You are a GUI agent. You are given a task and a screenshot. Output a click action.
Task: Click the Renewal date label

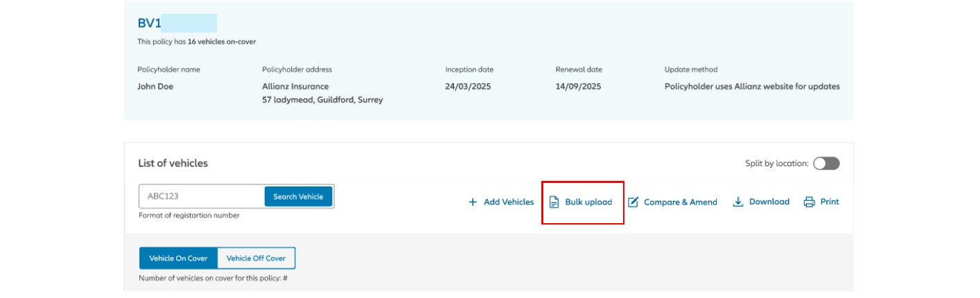pyautogui.click(x=579, y=69)
